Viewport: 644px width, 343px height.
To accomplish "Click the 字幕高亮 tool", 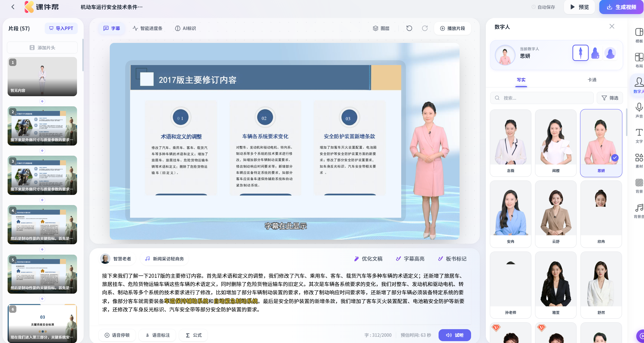I will (410, 259).
